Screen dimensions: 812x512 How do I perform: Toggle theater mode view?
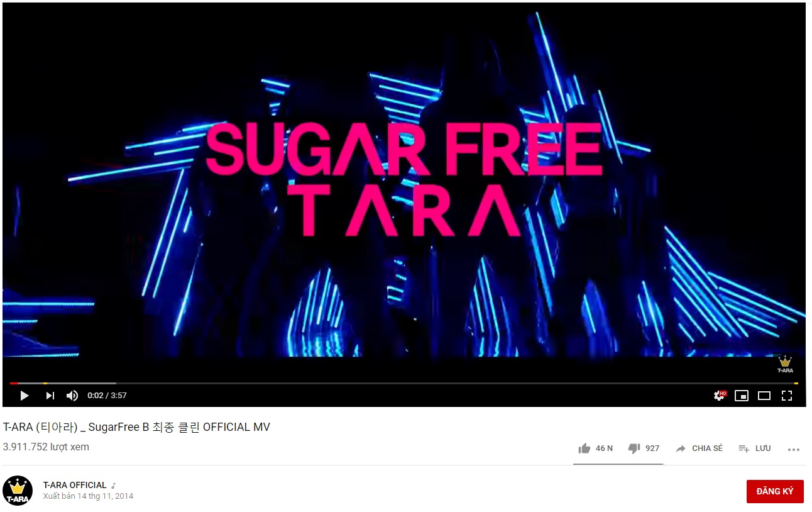tap(764, 396)
